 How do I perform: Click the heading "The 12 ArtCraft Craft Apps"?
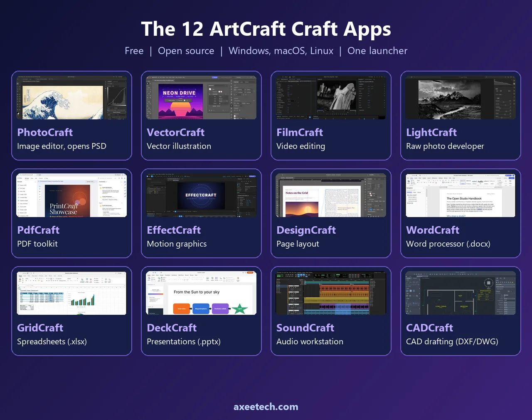(266, 29)
